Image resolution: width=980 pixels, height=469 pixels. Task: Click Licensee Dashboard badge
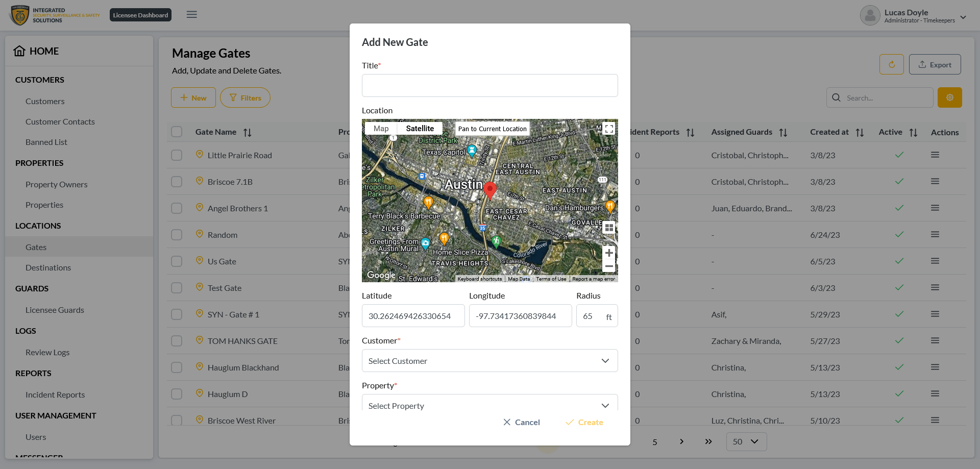140,15
